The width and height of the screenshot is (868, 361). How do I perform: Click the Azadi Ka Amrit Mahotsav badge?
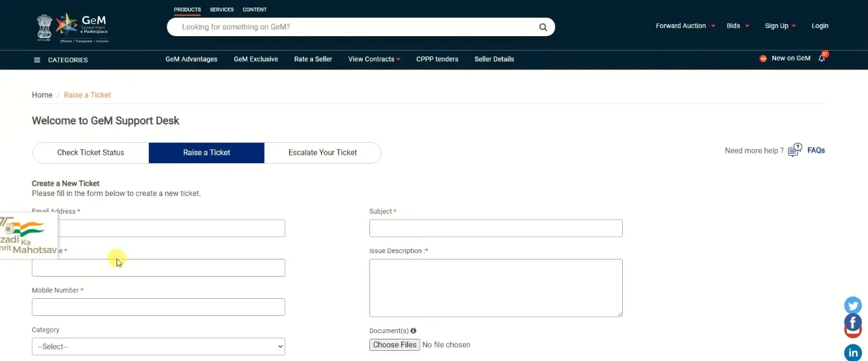[28, 235]
